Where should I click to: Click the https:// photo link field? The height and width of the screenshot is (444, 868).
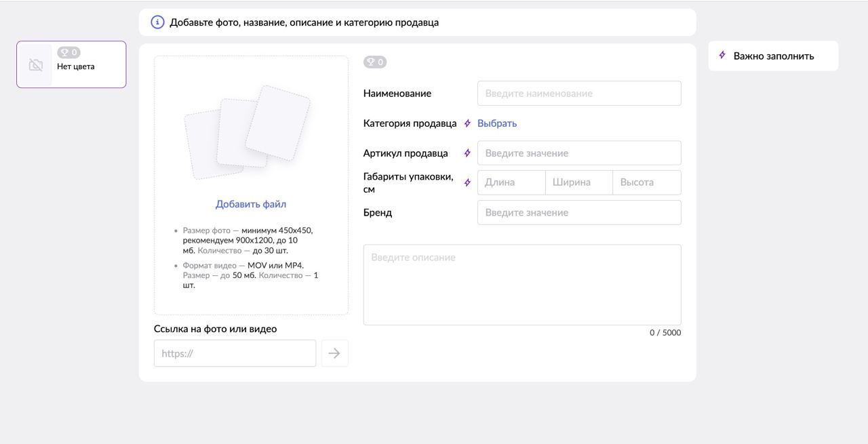coord(235,353)
